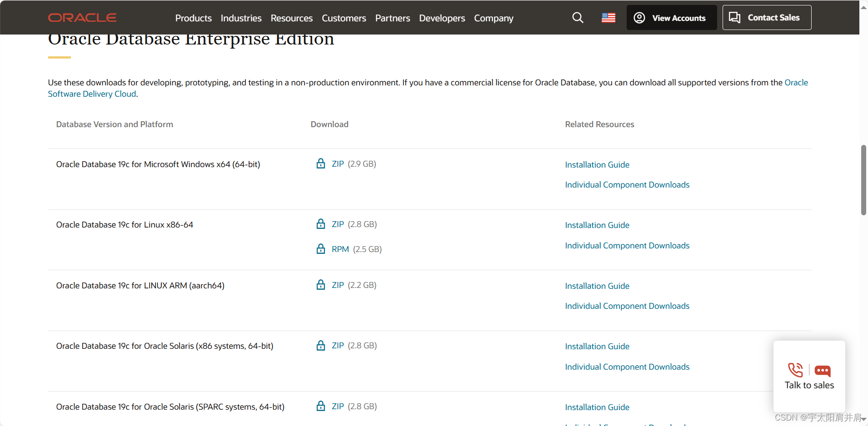This screenshot has width=868, height=426.
Task: Click the View Accounts button
Action: pos(672,18)
